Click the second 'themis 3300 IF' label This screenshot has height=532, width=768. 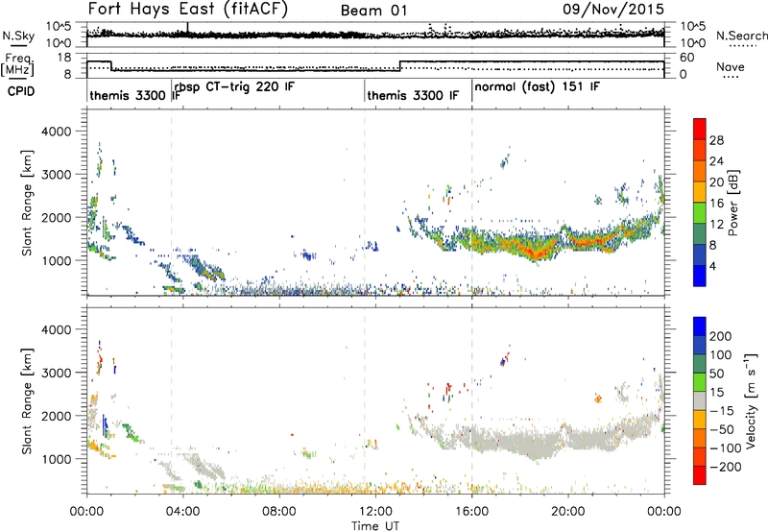(x=413, y=95)
